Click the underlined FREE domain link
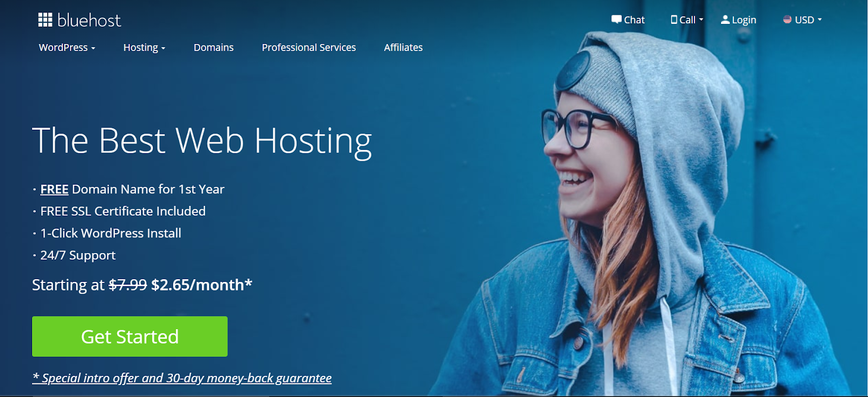This screenshot has height=397, width=868. (x=54, y=190)
